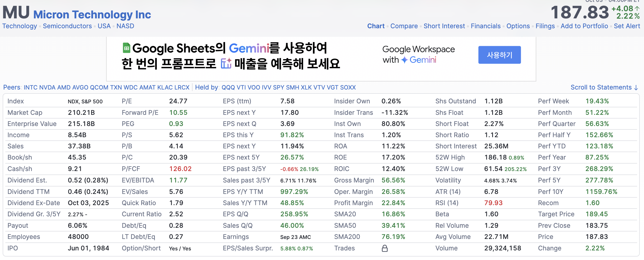Click the Options link

[518, 26]
